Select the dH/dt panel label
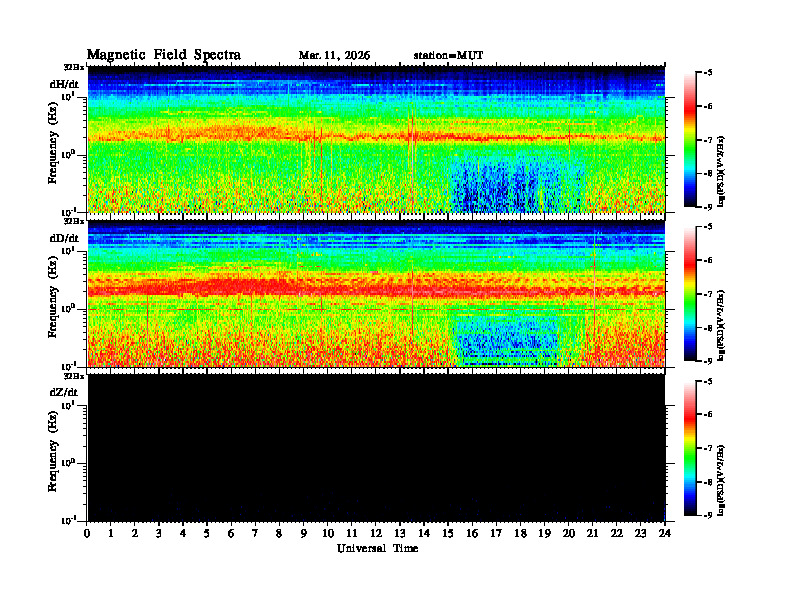 (x=64, y=84)
